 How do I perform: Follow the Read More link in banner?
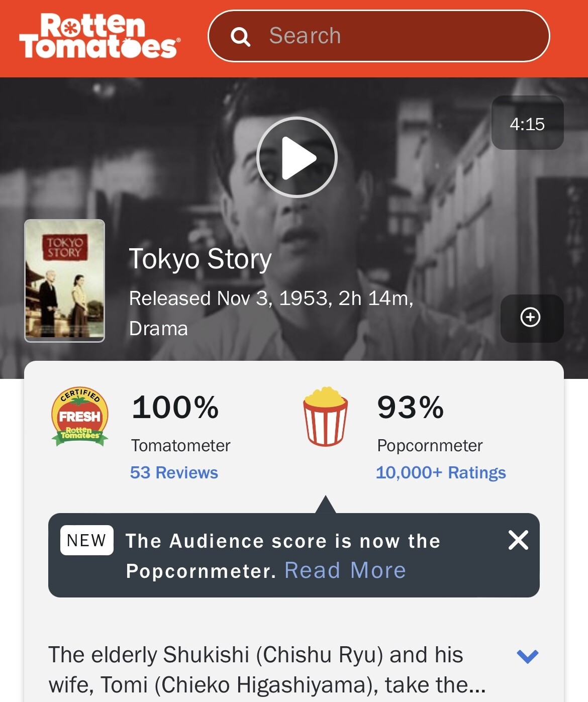pyautogui.click(x=345, y=570)
